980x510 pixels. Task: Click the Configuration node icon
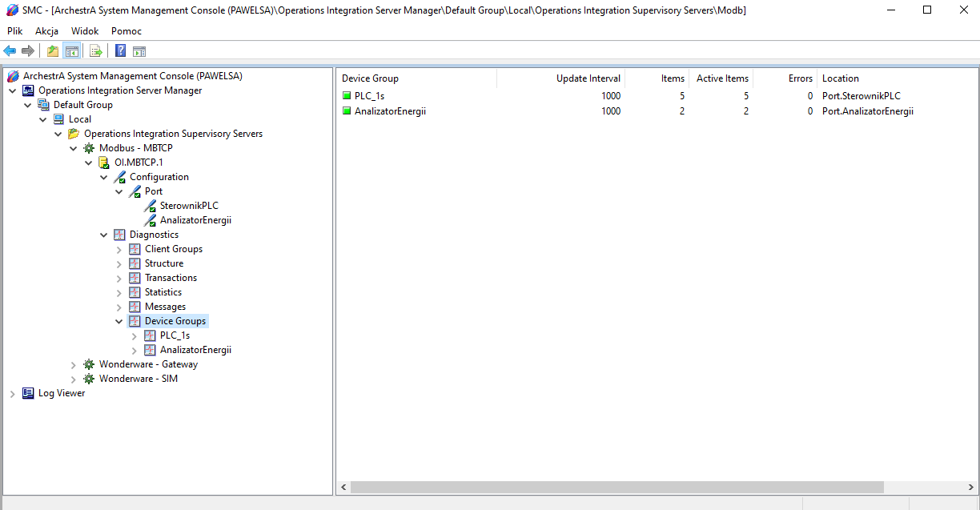(x=120, y=177)
